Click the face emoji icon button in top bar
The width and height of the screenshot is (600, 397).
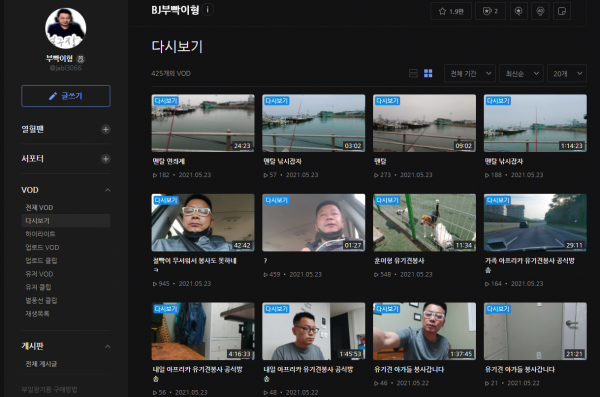(x=540, y=11)
